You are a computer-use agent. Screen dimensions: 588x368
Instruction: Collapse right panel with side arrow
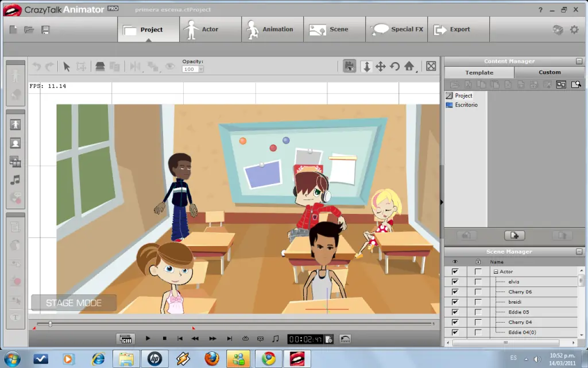click(x=442, y=202)
